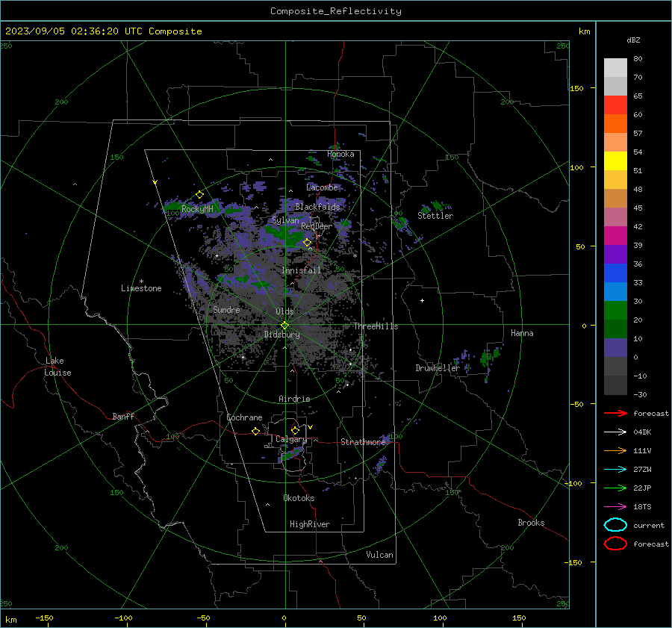Screen dimensions: 672x628
Task: Click the Ponoka label on map
Action: (x=340, y=154)
